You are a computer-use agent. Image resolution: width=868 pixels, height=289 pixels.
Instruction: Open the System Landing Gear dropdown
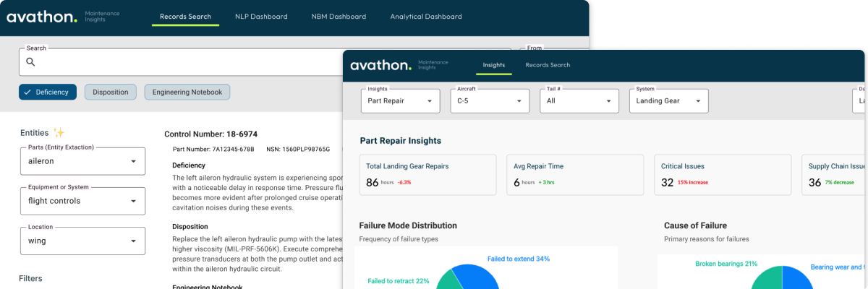click(668, 101)
